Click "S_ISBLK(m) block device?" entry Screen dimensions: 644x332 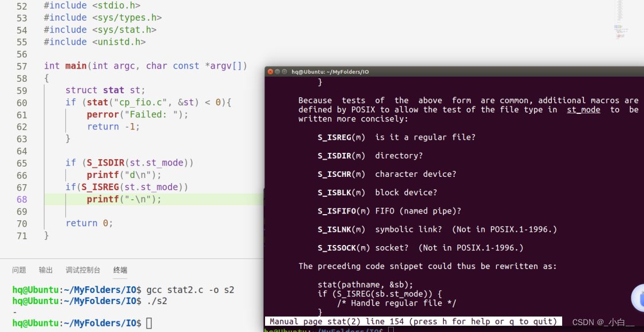(x=377, y=193)
